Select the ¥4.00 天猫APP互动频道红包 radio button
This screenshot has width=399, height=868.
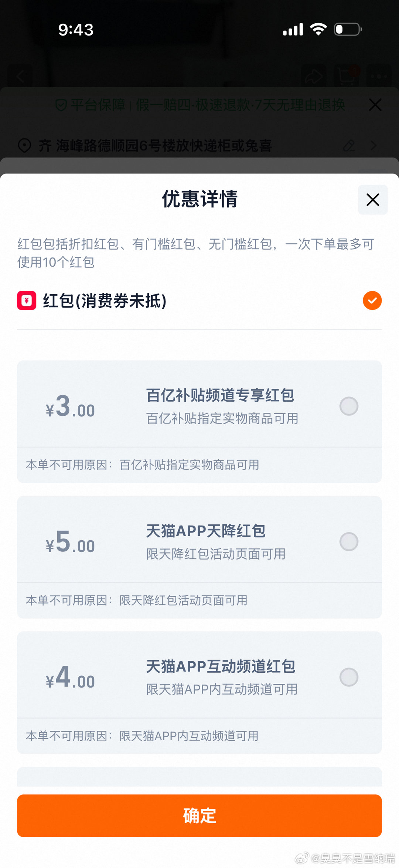(349, 677)
